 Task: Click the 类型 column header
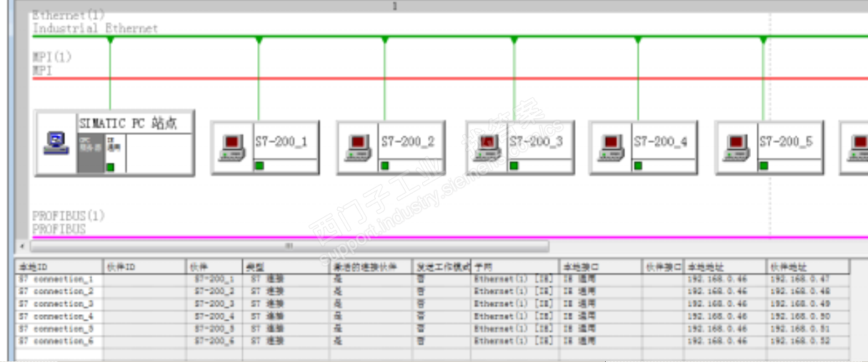(286, 267)
